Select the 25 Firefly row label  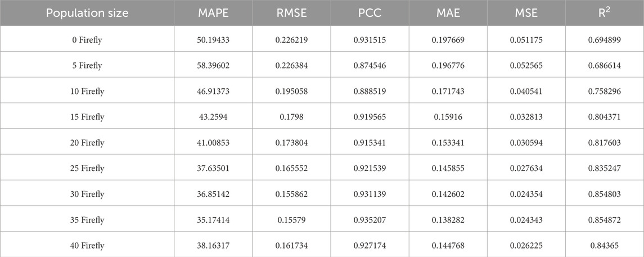coord(87,168)
